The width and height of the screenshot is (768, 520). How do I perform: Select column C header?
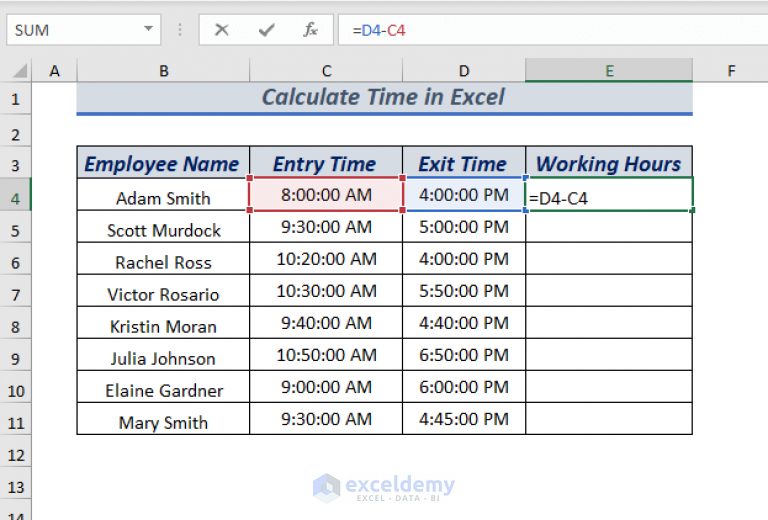326,71
